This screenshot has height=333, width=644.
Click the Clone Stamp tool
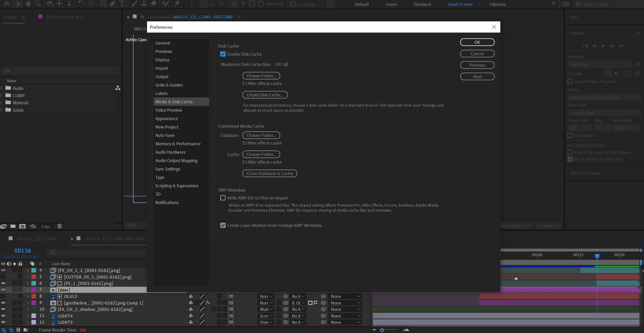click(144, 4)
